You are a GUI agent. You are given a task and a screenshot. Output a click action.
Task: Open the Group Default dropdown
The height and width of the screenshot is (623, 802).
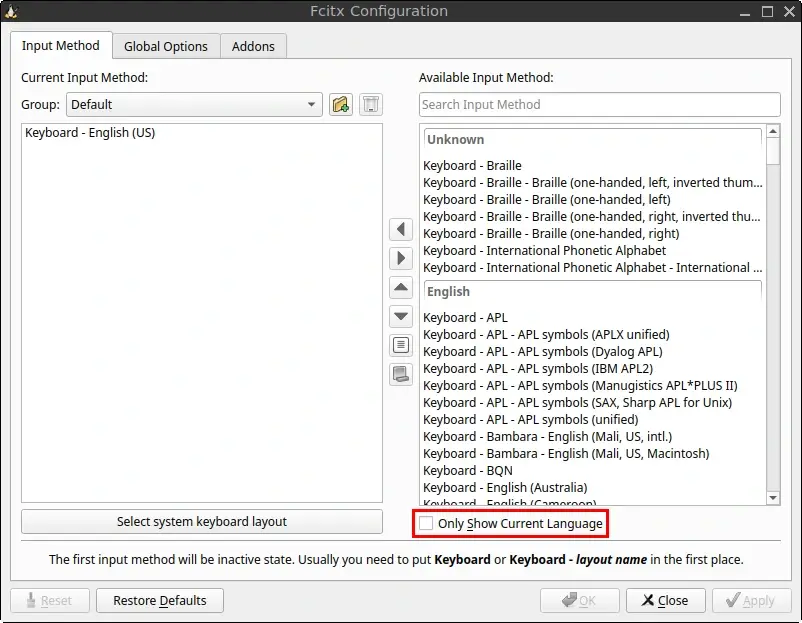(x=194, y=104)
